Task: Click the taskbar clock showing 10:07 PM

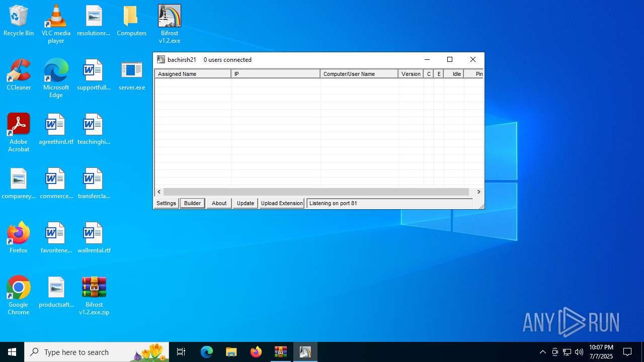Action: coord(601,352)
